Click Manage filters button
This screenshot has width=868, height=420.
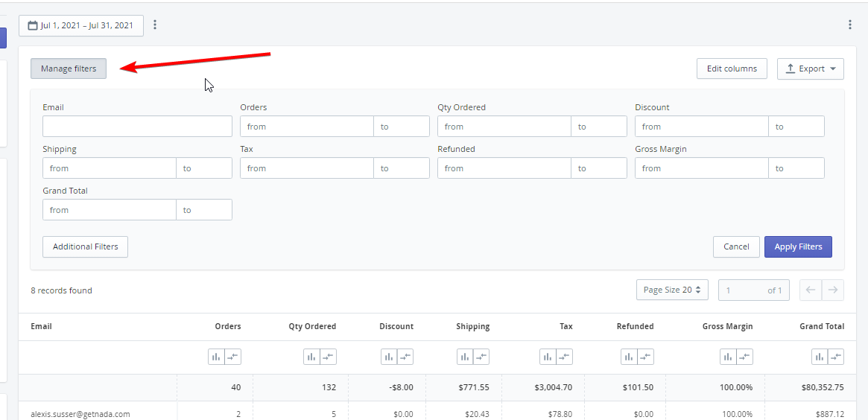pyautogui.click(x=69, y=69)
